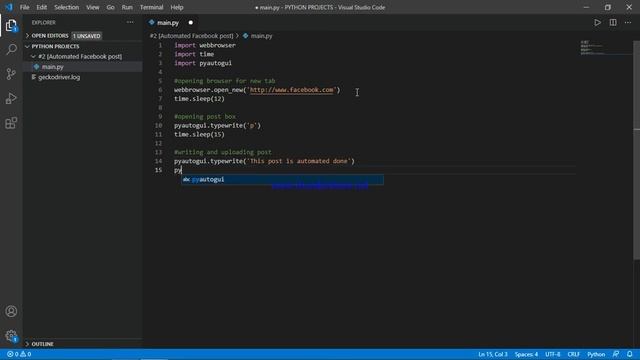Open editor More Actions ellipsis
The height and width of the screenshot is (360, 640).
(628, 23)
